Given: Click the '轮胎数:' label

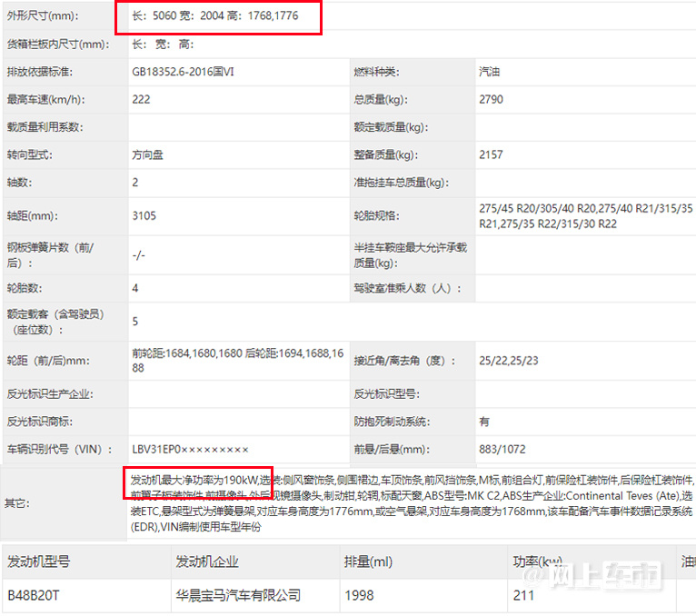Looking at the screenshot, I should pos(25,289).
